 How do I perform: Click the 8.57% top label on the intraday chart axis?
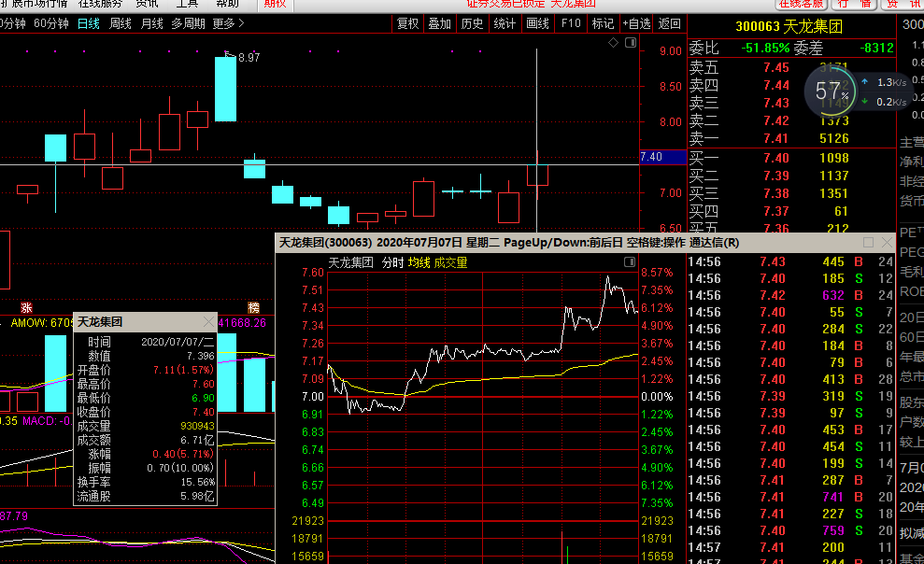coord(657,273)
